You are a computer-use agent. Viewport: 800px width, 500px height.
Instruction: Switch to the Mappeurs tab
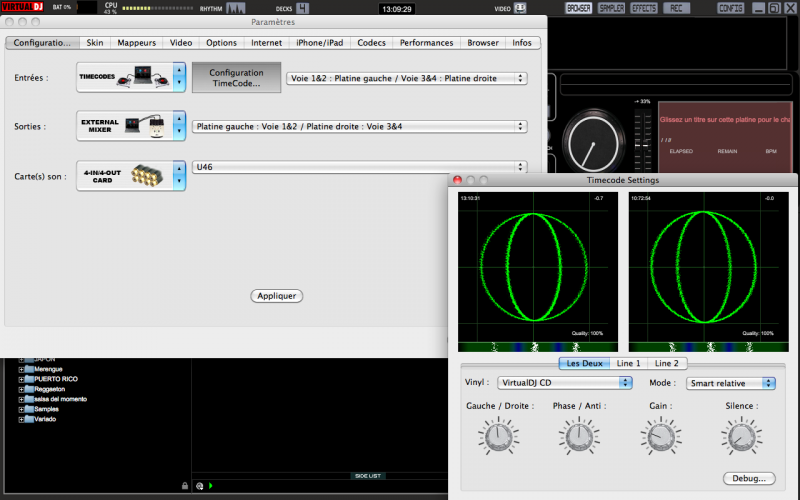point(136,43)
